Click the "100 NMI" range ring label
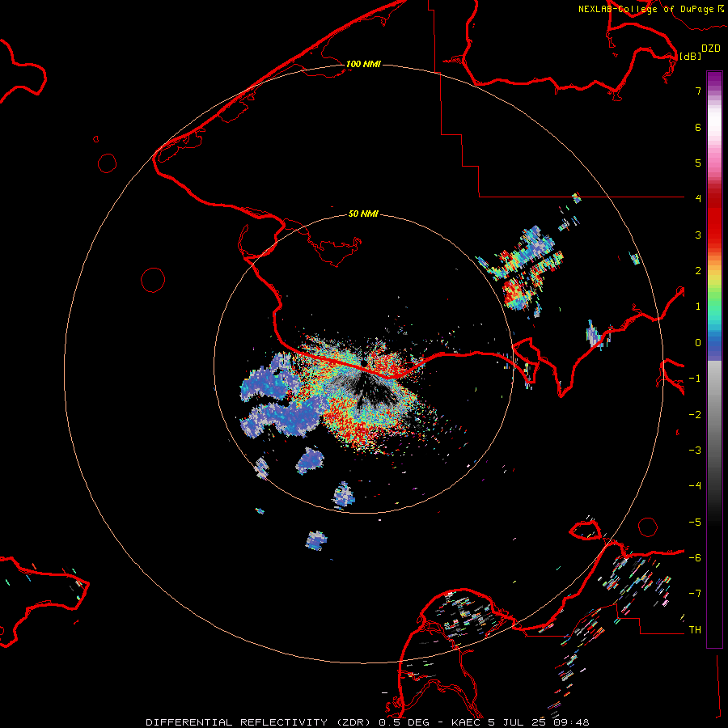The height and width of the screenshot is (728, 728). (363, 64)
